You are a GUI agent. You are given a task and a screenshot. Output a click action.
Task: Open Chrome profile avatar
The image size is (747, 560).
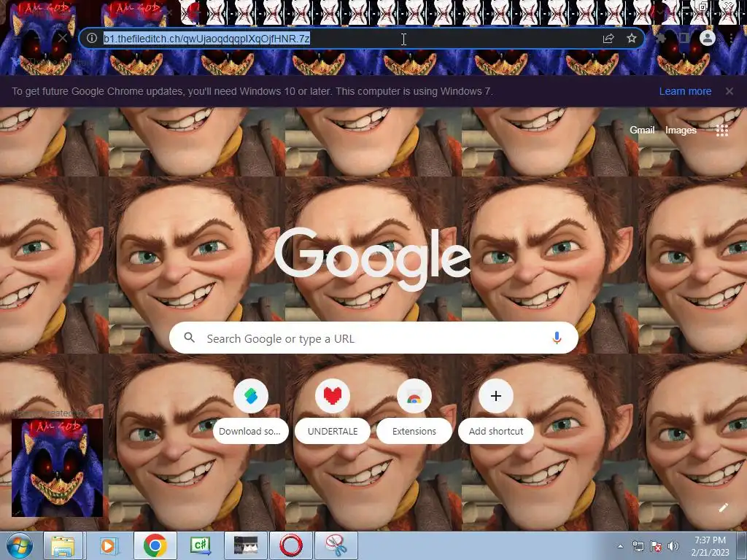[708, 38]
